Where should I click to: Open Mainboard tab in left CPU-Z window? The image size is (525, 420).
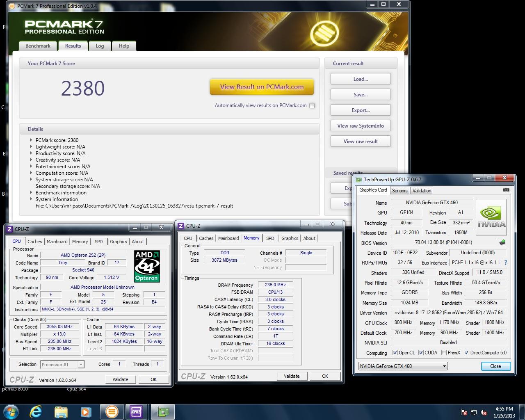click(57, 242)
